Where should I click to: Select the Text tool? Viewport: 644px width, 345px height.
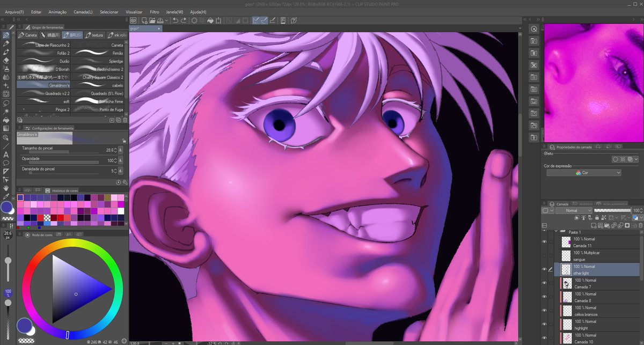[x=6, y=154]
